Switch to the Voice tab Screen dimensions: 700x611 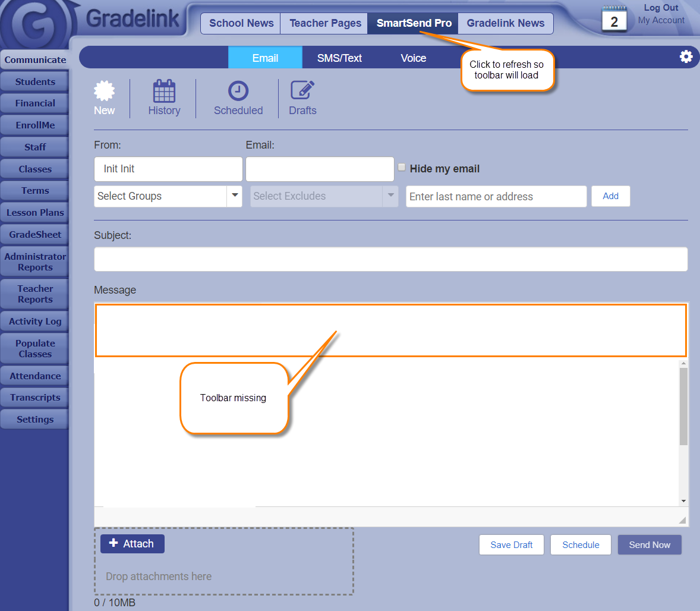pyautogui.click(x=413, y=58)
